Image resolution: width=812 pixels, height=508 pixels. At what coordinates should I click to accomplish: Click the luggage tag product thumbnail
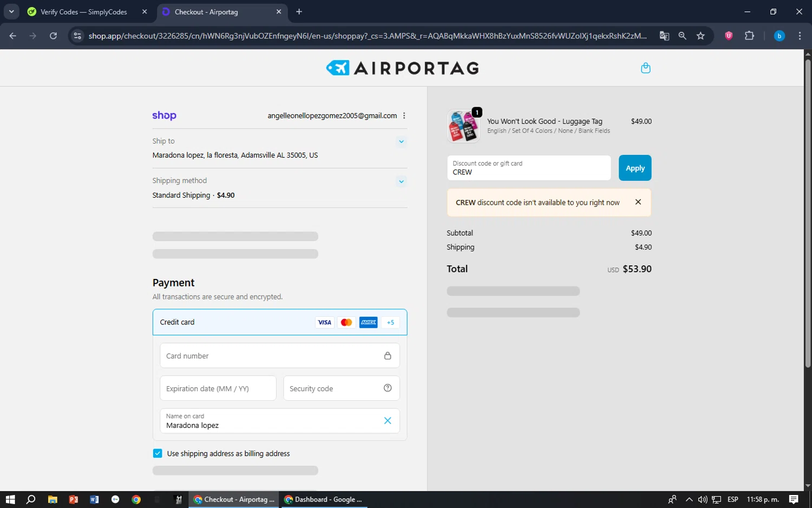pos(463,126)
